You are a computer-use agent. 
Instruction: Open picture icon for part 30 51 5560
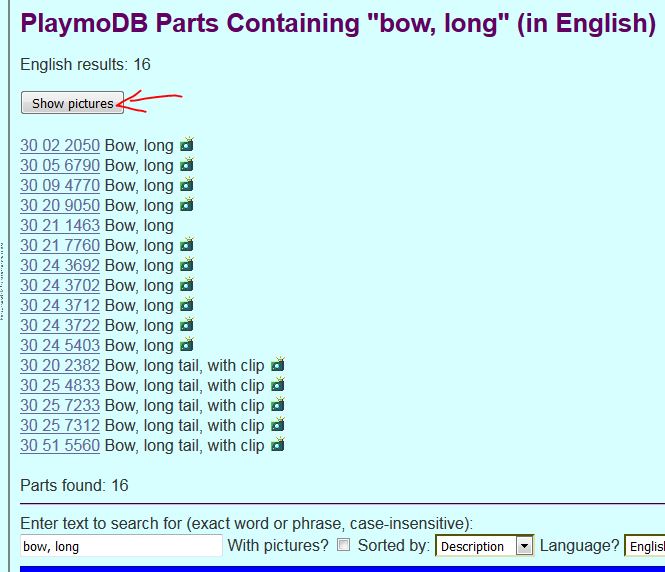click(277, 445)
